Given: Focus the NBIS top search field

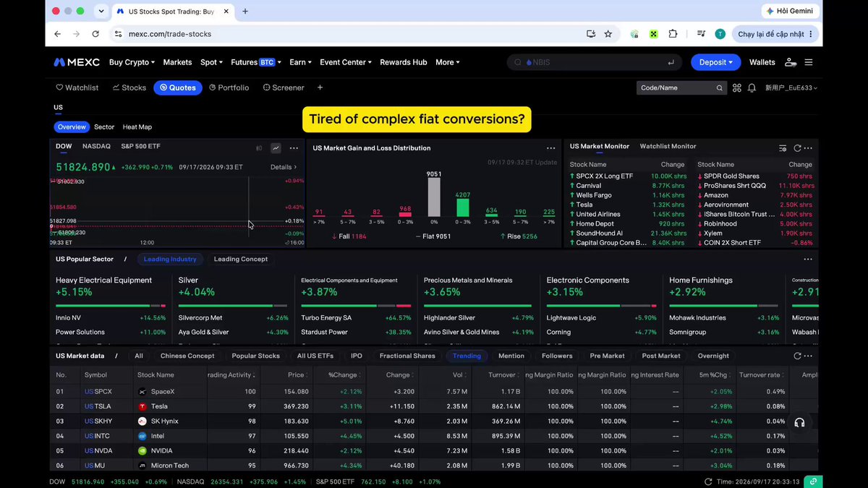Looking at the screenshot, I should (x=595, y=62).
